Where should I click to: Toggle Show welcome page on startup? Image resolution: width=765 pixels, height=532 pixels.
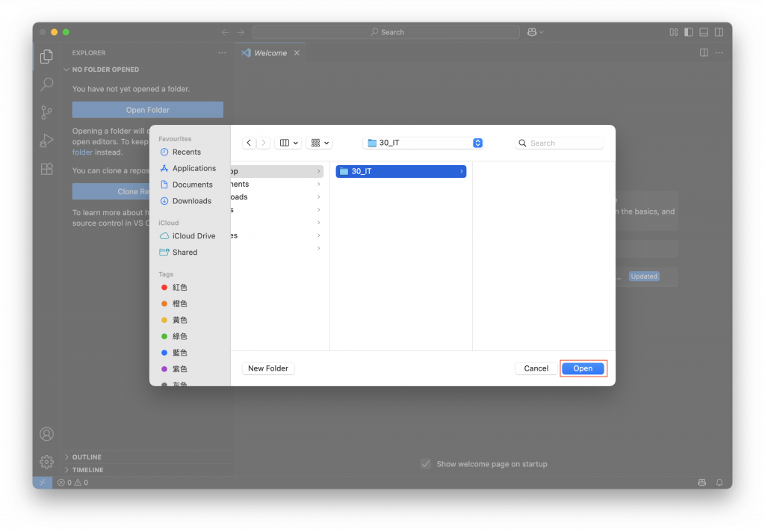point(425,464)
